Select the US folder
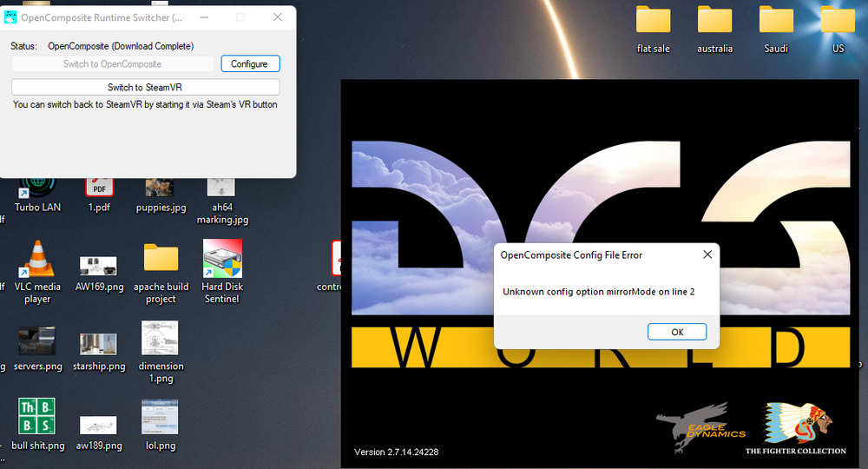Screen dimensions: 868x469 [838, 30]
